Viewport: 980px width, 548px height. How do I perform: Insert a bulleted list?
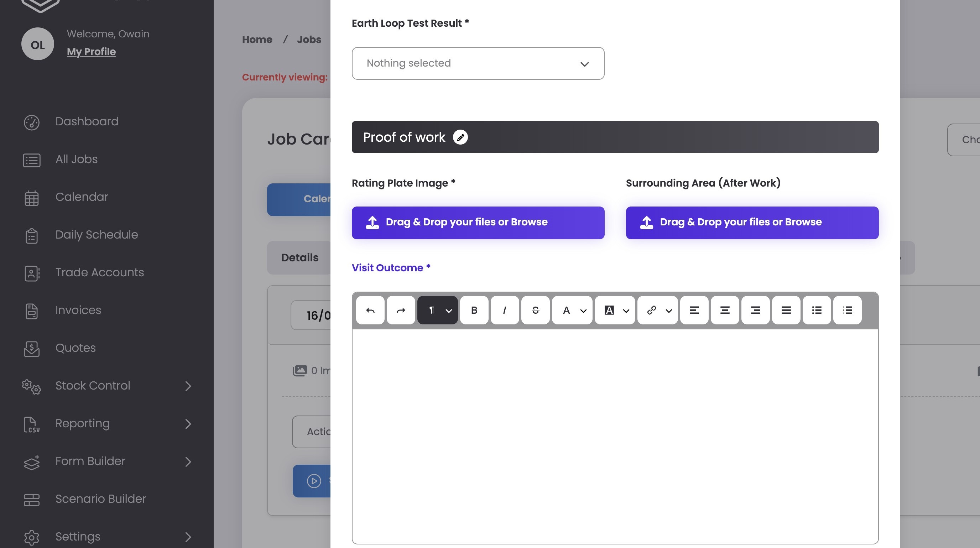pos(817,310)
